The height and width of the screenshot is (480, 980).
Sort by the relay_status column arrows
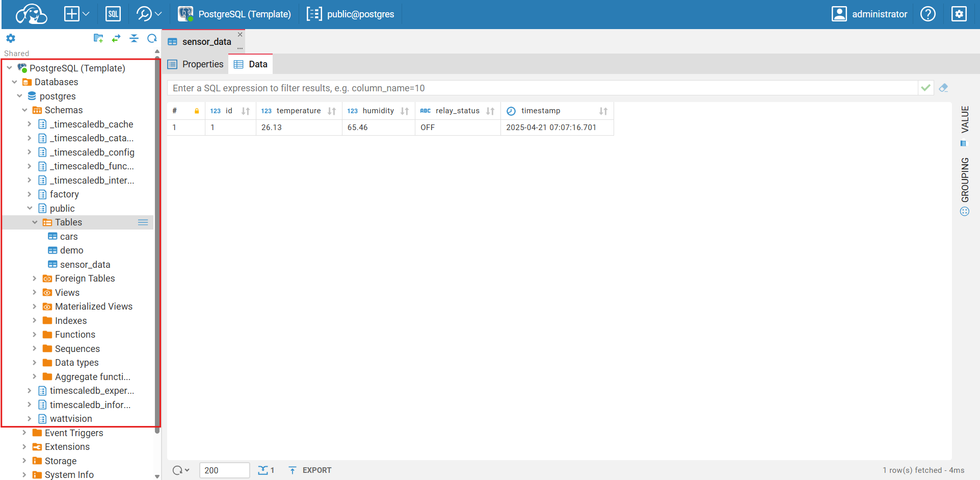coord(490,111)
